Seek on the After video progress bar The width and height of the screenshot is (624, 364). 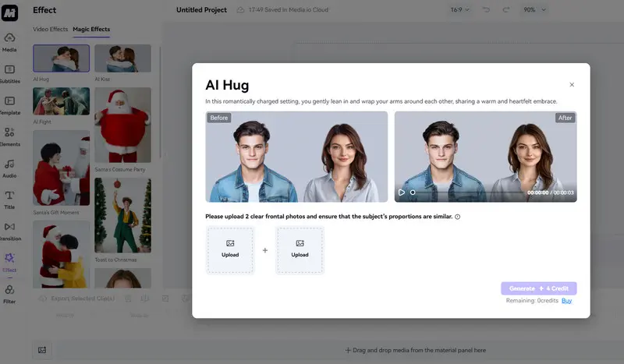(468, 193)
